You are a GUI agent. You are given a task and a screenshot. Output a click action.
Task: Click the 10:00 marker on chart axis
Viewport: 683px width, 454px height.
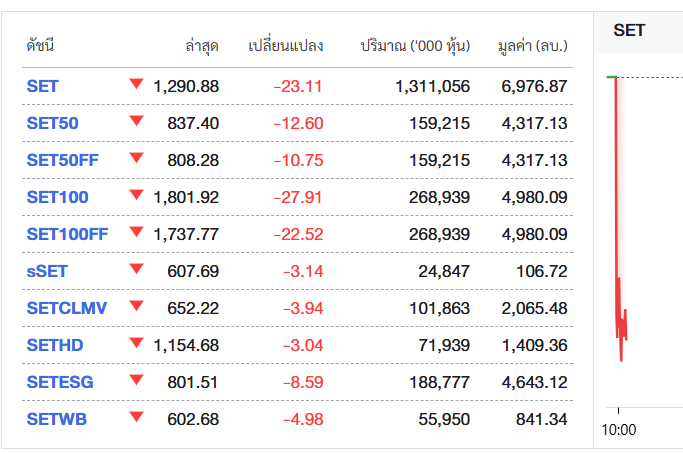click(619, 431)
